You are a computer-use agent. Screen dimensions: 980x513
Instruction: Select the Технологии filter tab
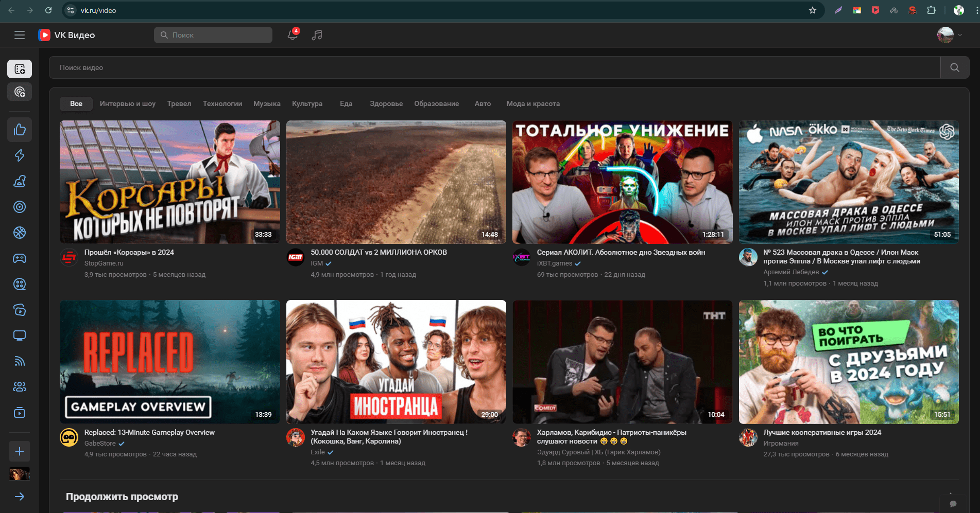coord(222,103)
